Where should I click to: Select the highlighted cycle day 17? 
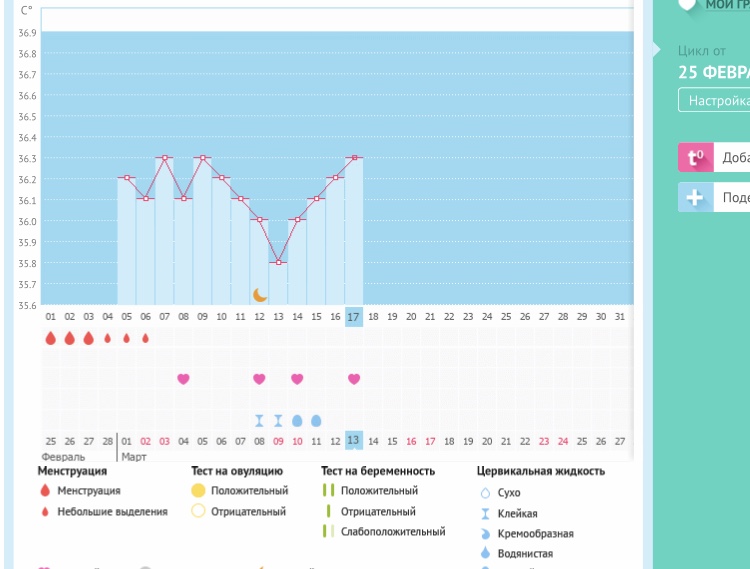pyautogui.click(x=353, y=316)
